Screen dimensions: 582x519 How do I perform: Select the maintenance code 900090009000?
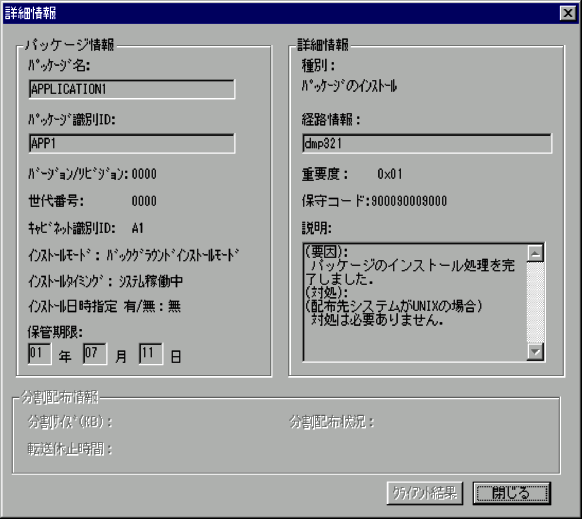point(409,201)
